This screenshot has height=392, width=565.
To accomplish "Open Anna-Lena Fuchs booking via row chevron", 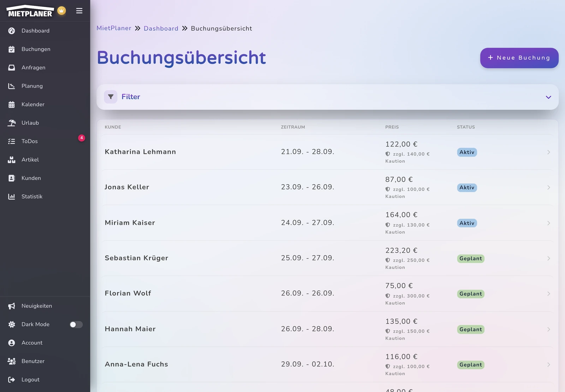I will click(549, 364).
